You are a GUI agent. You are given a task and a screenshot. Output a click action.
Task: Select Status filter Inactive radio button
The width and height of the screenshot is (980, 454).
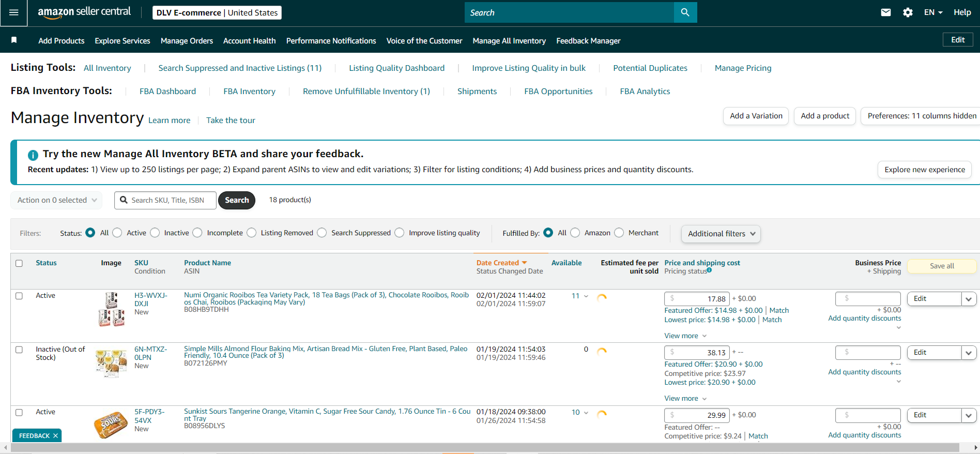(155, 233)
